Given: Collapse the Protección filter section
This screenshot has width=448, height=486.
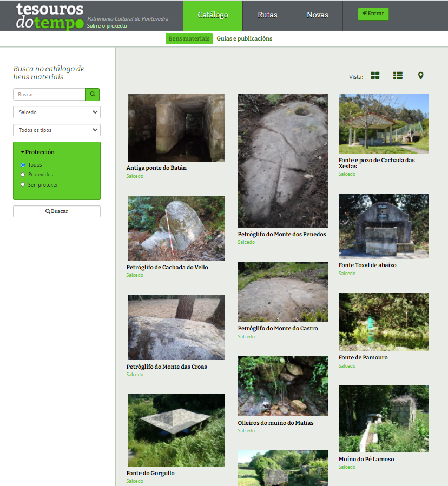Looking at the screenshot, I should 38,152.
